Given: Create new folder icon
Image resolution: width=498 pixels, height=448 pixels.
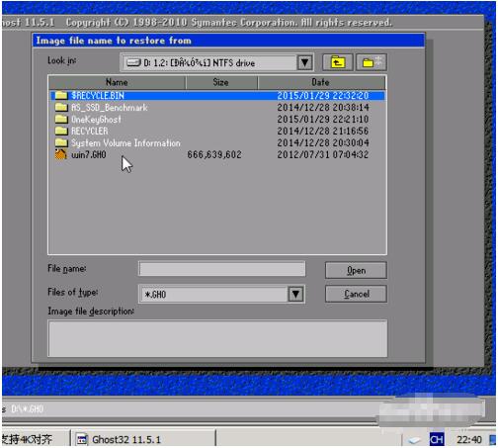Looking at the screenshot, I should [x=372, y=62].
